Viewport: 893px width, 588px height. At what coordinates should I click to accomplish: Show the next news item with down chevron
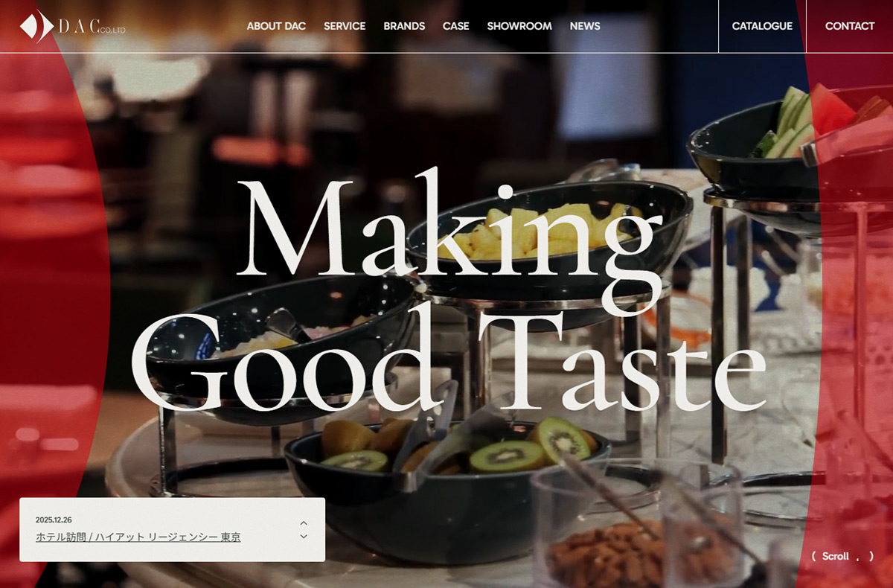point(304,536)
